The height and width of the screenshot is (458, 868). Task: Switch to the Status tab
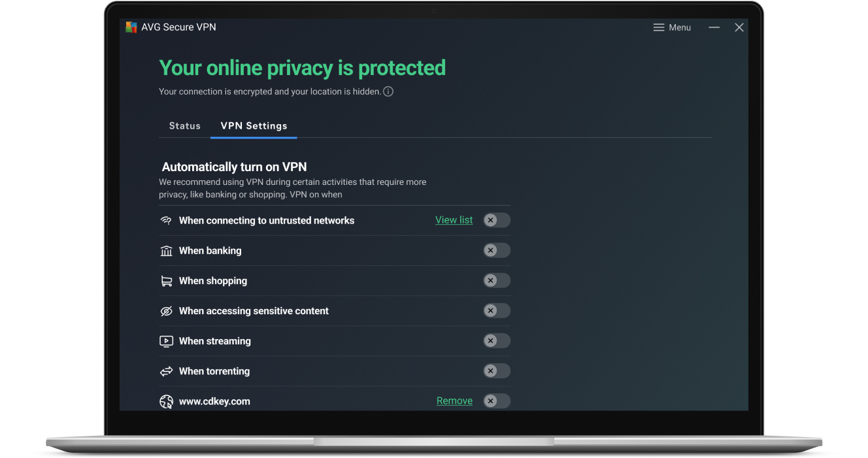(x=184, y=125)
